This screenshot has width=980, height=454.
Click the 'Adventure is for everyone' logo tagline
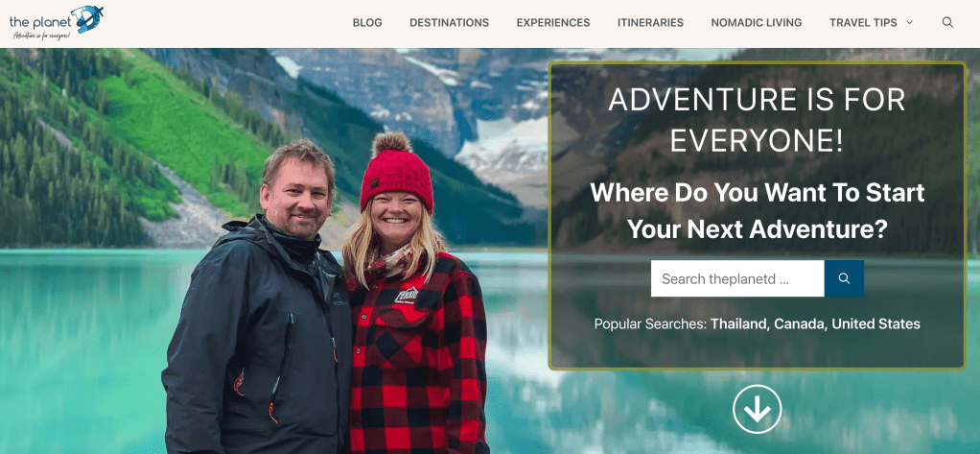pos(42,36)
